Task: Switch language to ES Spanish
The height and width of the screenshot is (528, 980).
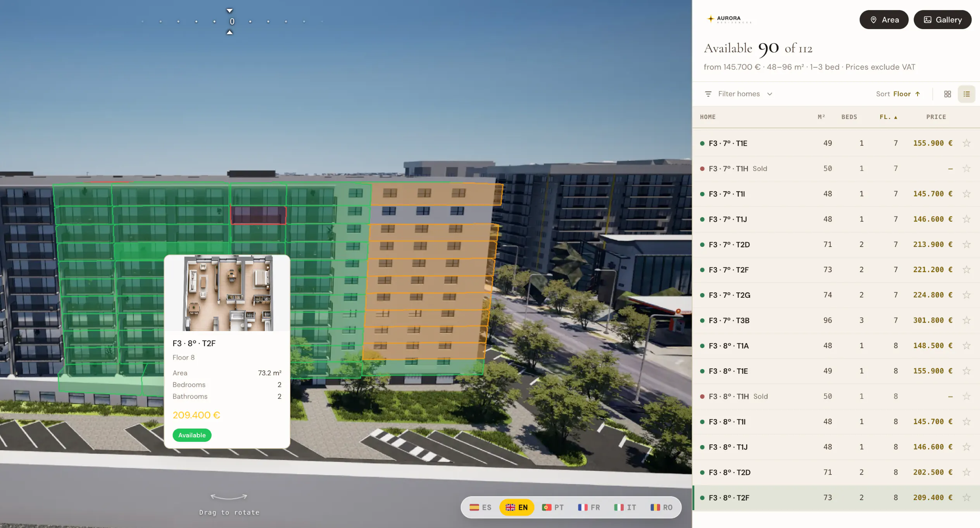Action: pos(480,507)
